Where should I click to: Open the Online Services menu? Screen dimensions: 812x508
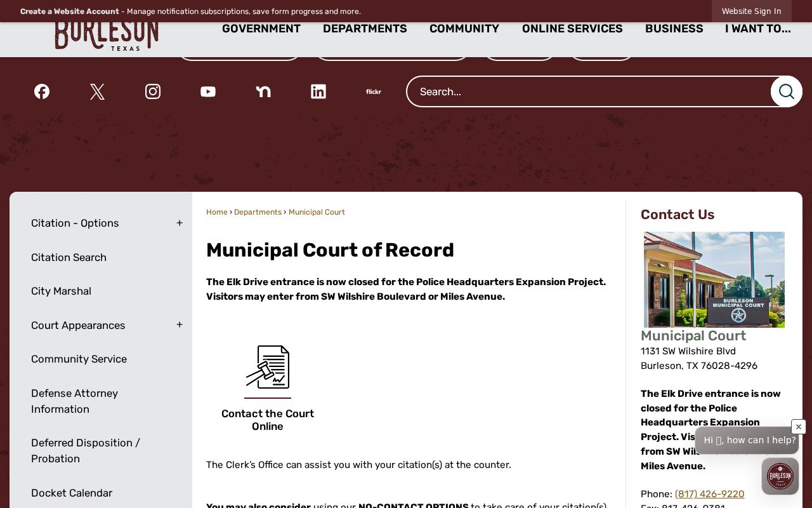pos(572,29)
